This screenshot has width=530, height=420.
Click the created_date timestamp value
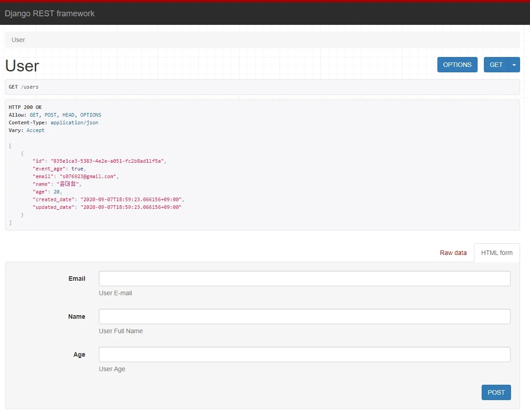[x=132, y=199]
